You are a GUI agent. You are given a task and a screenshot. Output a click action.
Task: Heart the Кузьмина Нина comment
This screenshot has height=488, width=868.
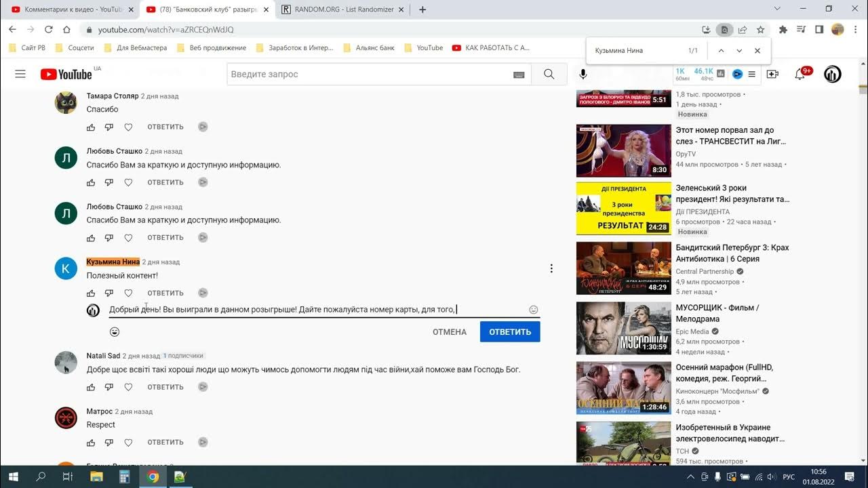(x=128, y=293)
